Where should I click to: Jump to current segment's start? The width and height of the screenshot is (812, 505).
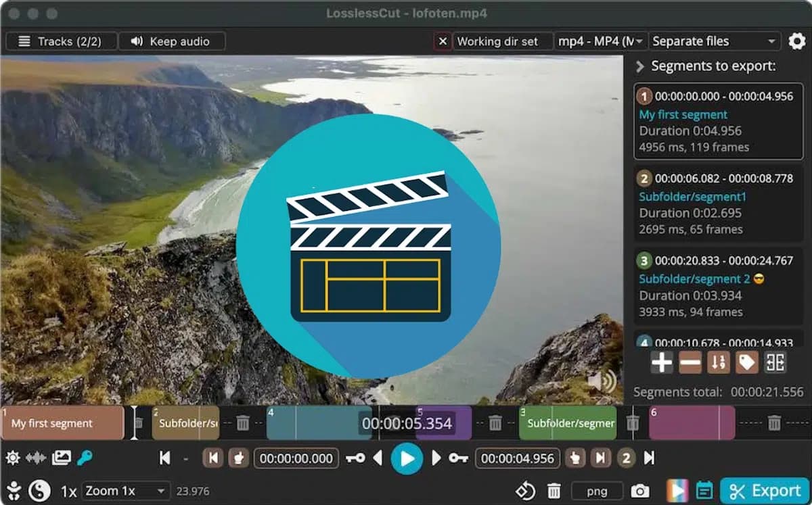point(213,458)
